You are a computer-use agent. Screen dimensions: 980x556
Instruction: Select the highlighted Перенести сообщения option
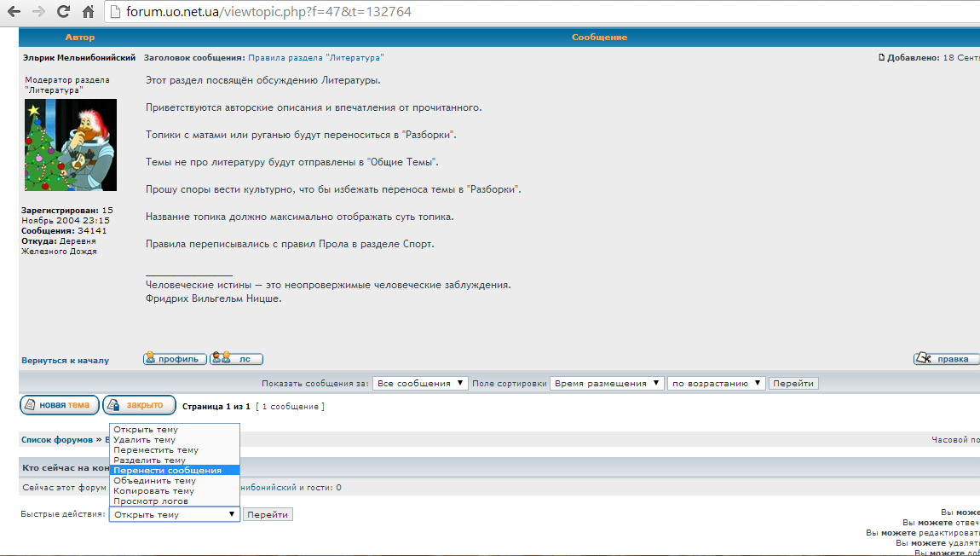tap(175, 471)
